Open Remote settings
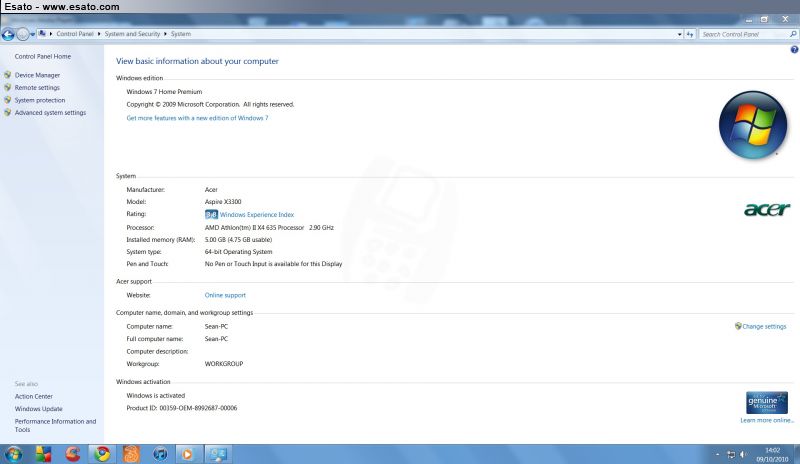The image size is (800, 464). coord(37,88)
